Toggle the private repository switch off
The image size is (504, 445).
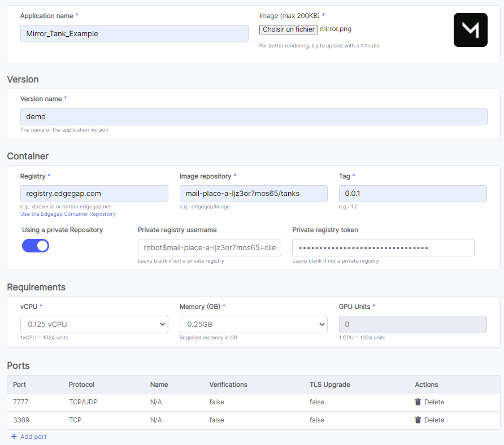[x=36, y=246]
